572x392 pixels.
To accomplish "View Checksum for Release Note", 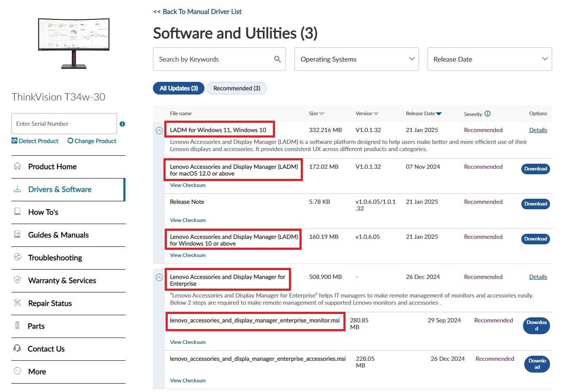I will (188, 220).
